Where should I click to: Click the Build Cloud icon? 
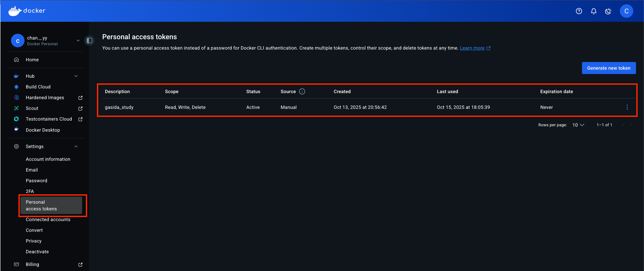pos(16,87)
